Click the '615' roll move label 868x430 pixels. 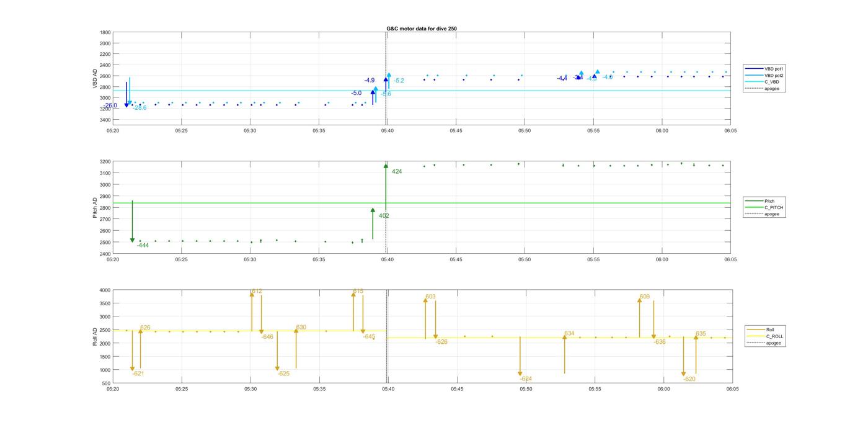[358, 291]
